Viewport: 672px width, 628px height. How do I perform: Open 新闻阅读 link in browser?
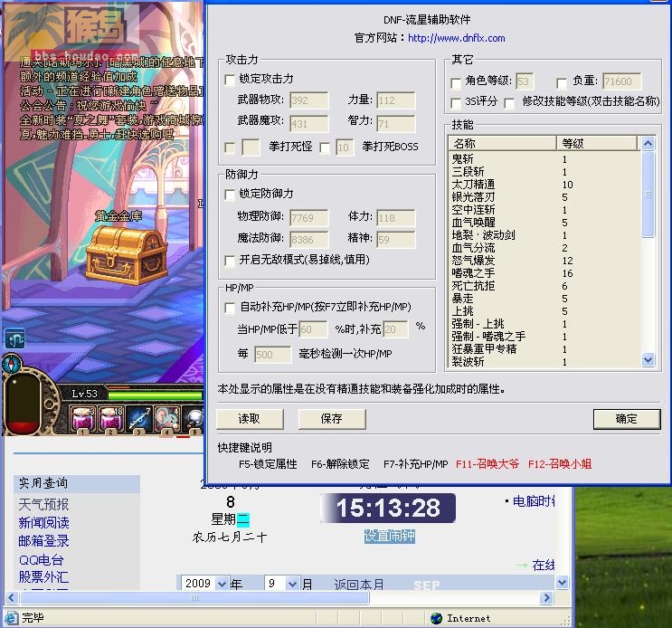point(43,522)
